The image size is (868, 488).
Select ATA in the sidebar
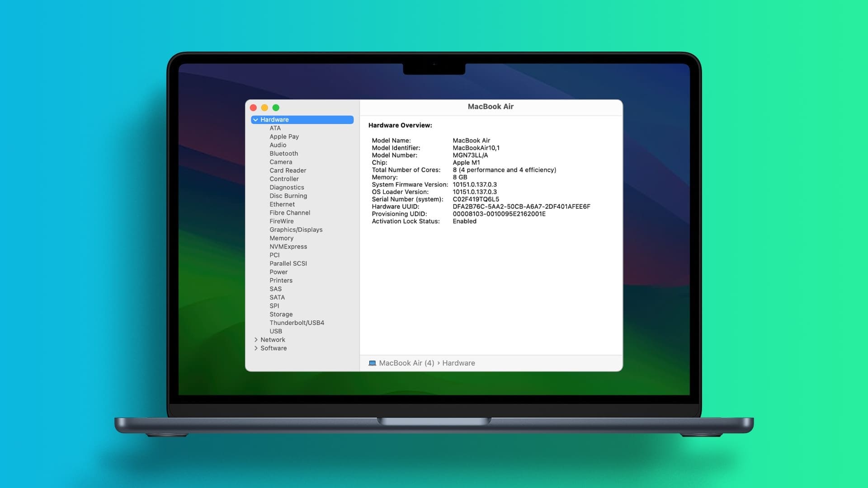click(275, 128)
